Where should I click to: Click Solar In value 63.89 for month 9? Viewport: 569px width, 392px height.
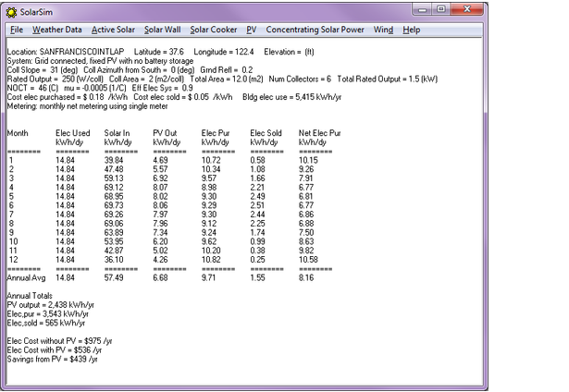coord(114,233)
